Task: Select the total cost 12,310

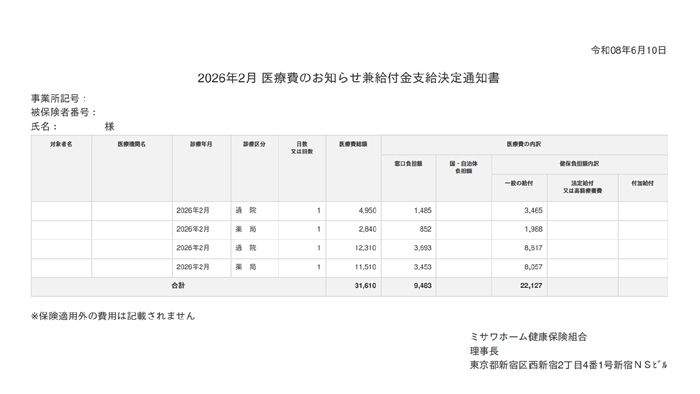Action: [x=366, y=248]
